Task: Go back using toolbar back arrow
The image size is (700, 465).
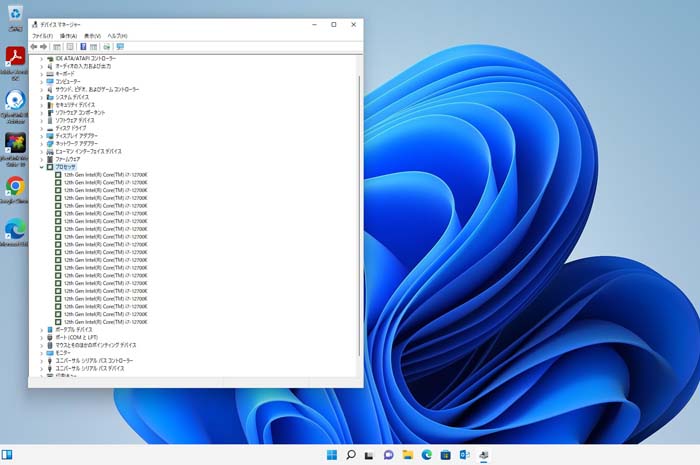Action: click(x=34, y=47)
